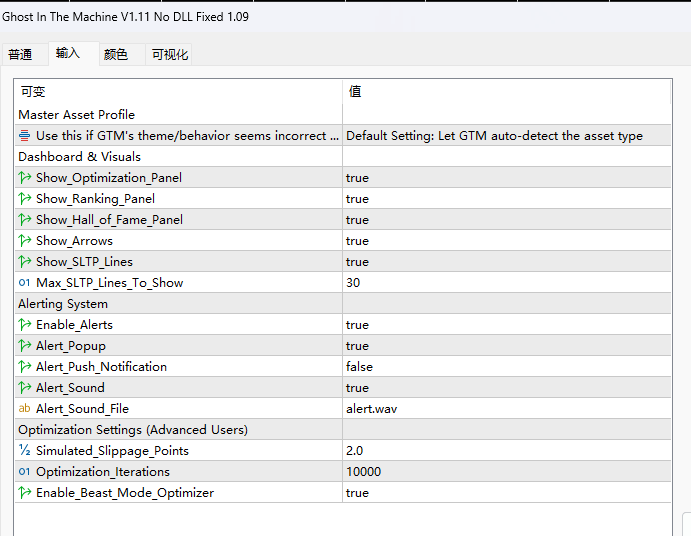Viewport: 691px width, 536px height.
Task: Open the Alert_Sound value dropdown
Action: 507,387
